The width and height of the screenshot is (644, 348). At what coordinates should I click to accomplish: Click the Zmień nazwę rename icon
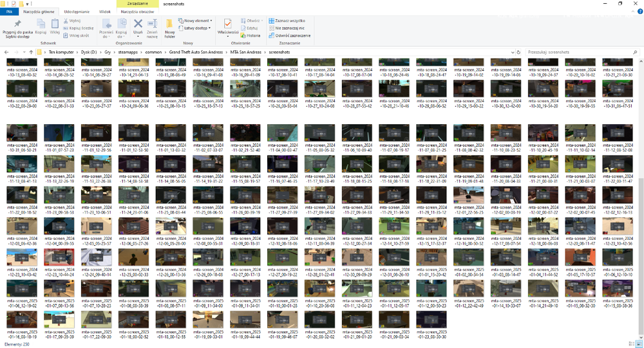pyautogui.click(x=152, y=24)
